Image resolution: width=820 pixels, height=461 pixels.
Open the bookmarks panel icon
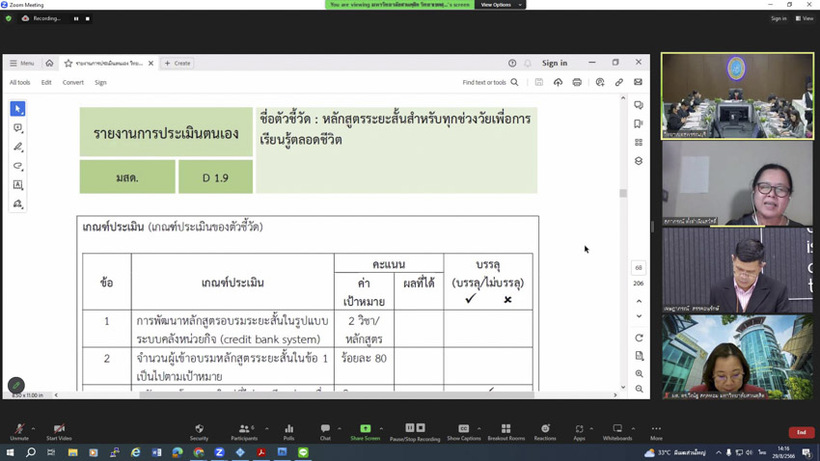[x=639, y=124]
